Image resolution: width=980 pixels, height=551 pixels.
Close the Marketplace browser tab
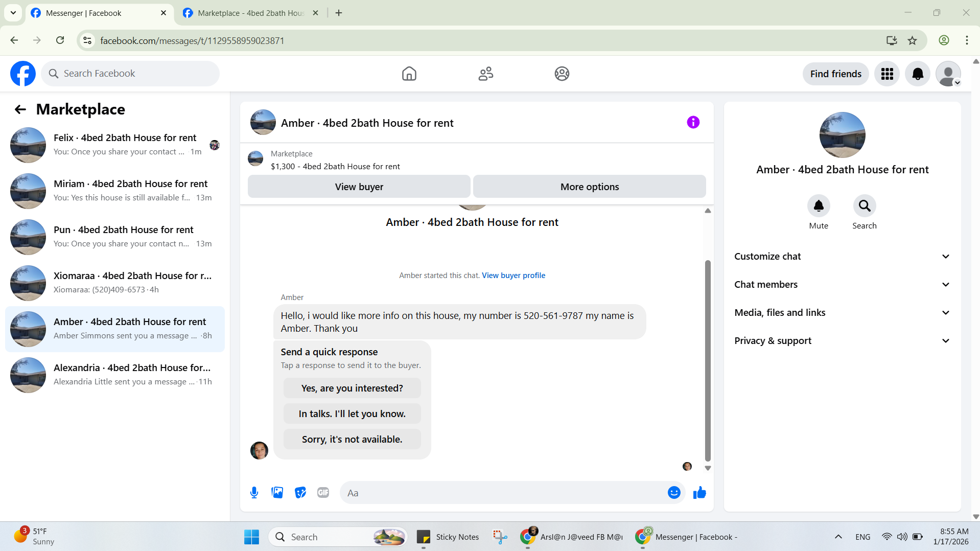315,13
